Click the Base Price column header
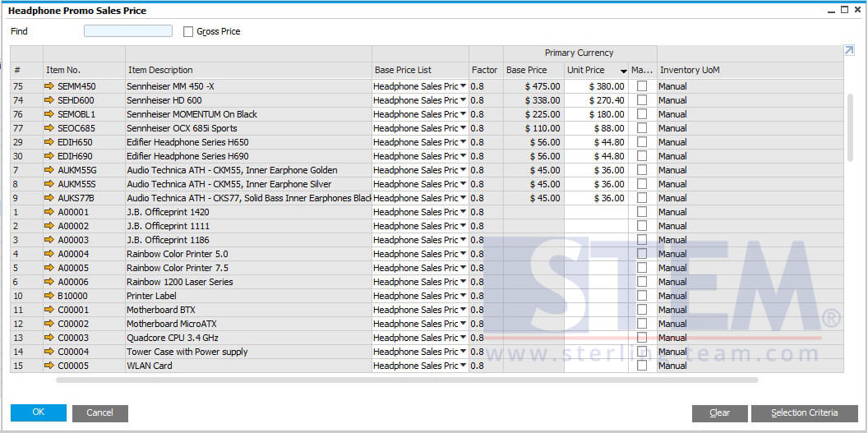 [533, 70]
